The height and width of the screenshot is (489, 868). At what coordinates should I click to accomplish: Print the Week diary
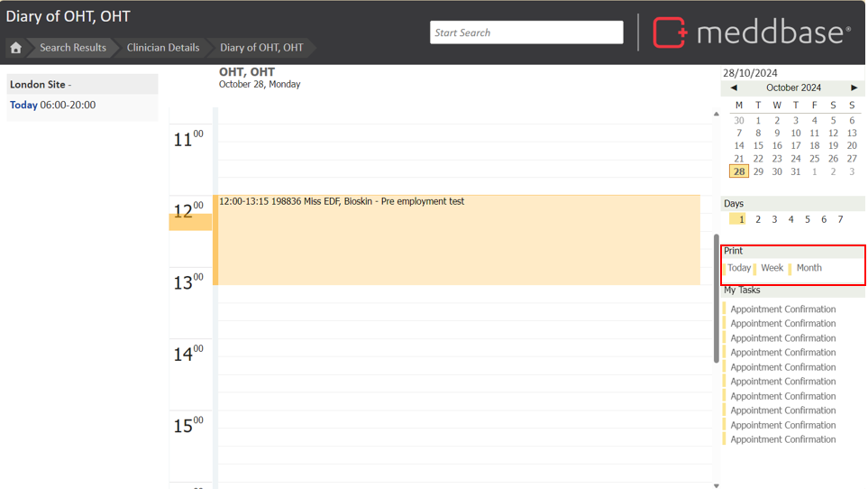pyautogui.click(x=772, y=268)
